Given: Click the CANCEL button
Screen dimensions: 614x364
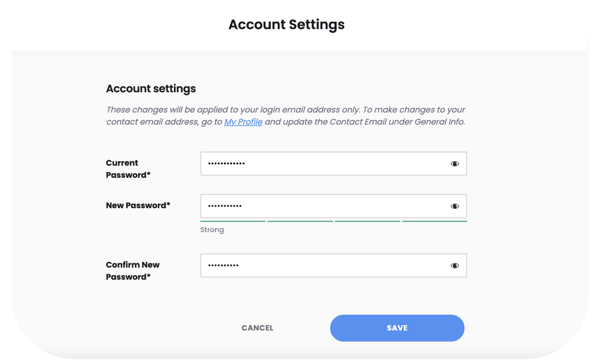Looking at the screenshot, I should point(257,328).
